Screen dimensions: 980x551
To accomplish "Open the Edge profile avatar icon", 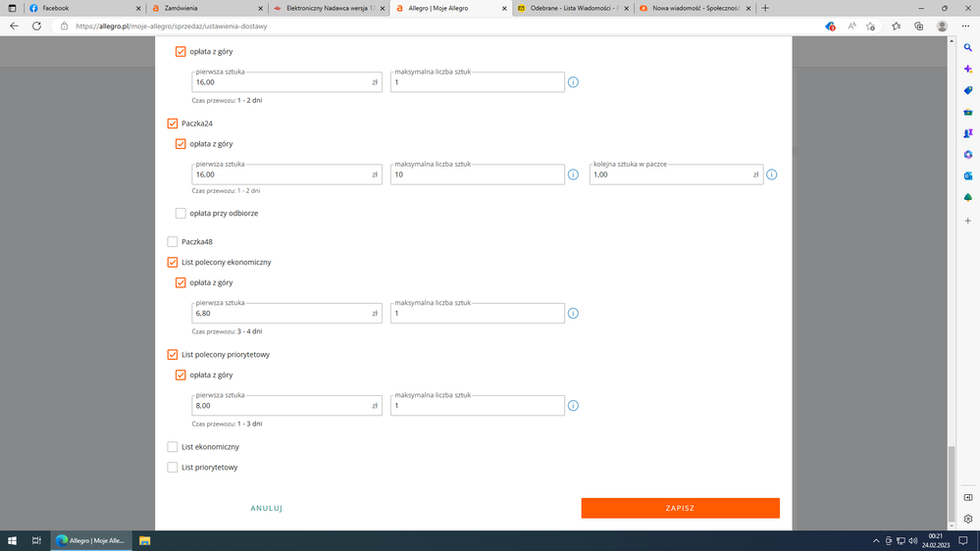I will pos(942,26).
